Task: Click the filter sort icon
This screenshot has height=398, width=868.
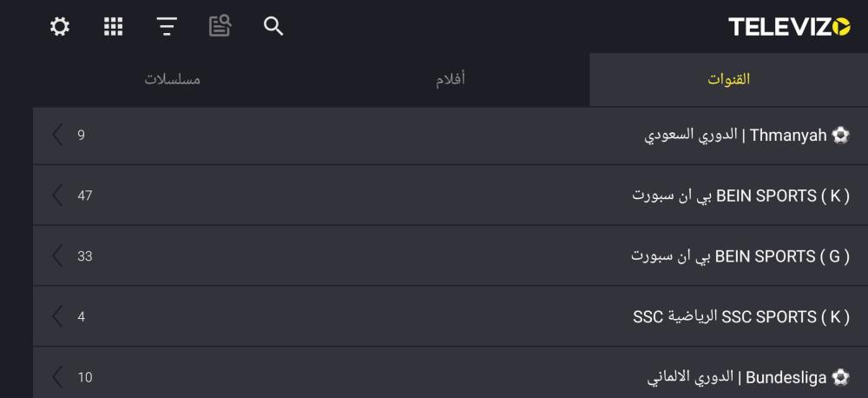Action: [x=167, y=27]
